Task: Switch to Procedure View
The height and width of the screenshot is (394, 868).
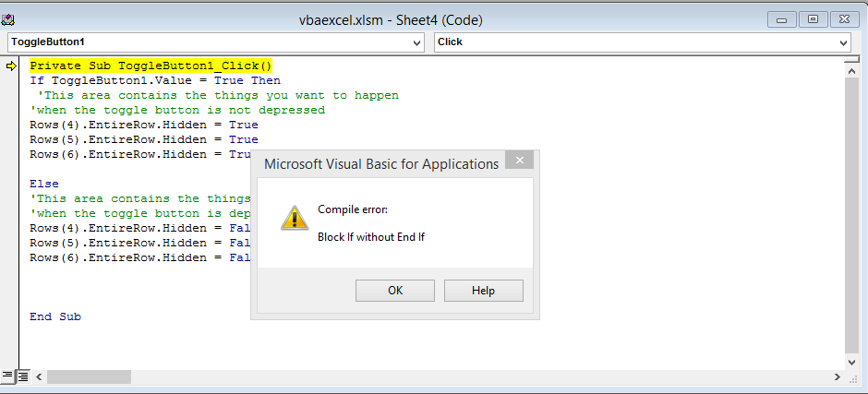Action: coord(7,376)
